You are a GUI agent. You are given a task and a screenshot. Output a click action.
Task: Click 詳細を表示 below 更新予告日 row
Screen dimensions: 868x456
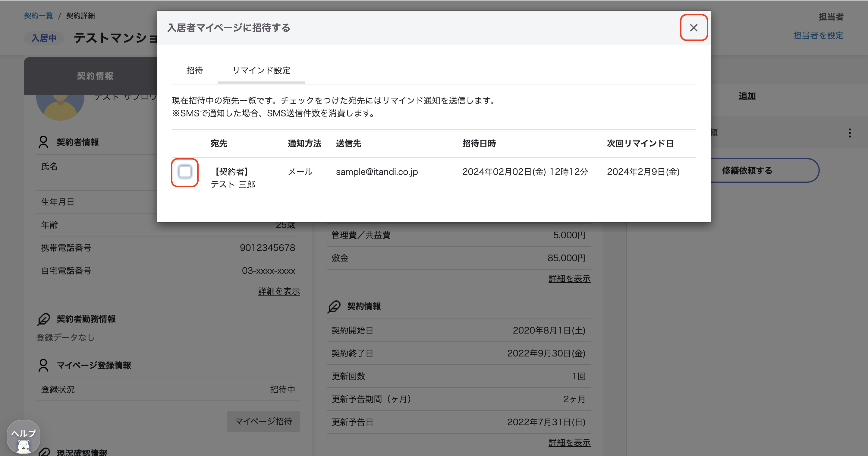click(569, 442)
